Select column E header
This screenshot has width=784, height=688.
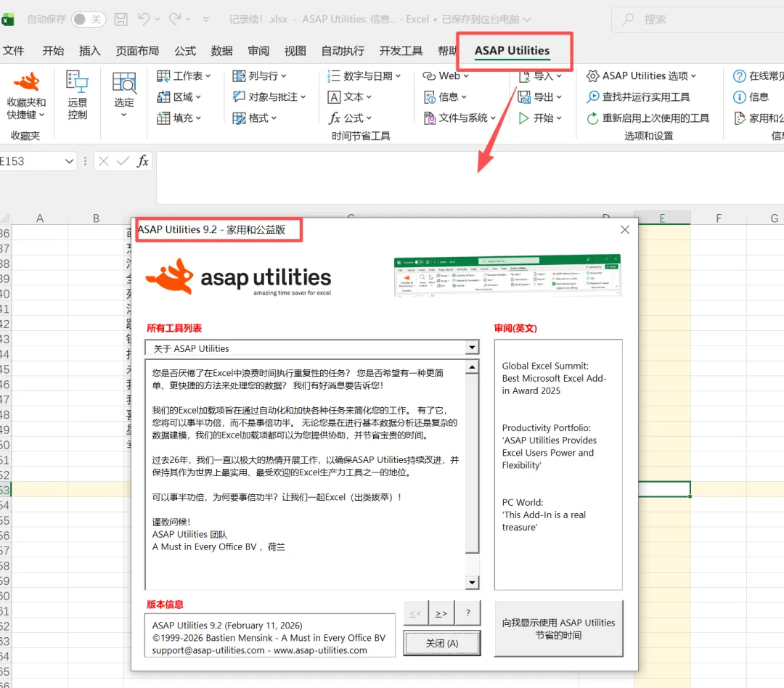(662, 218)
